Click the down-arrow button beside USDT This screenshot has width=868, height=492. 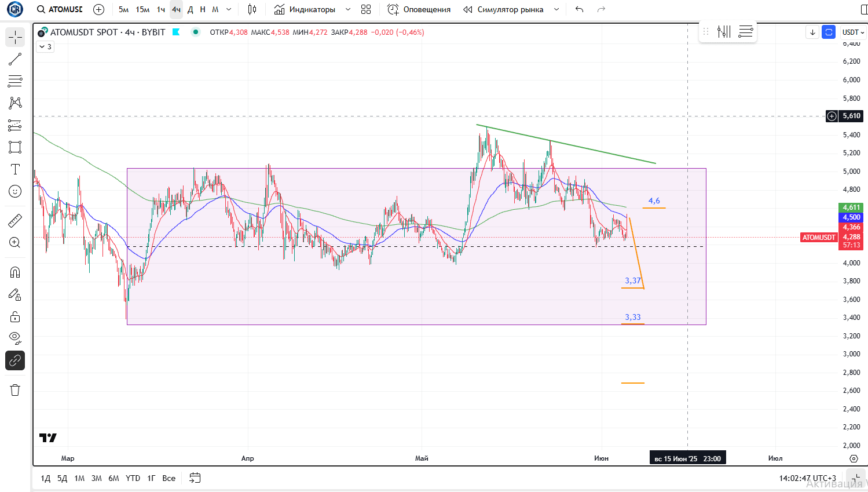pyautogui.click(x=812, y=32)
